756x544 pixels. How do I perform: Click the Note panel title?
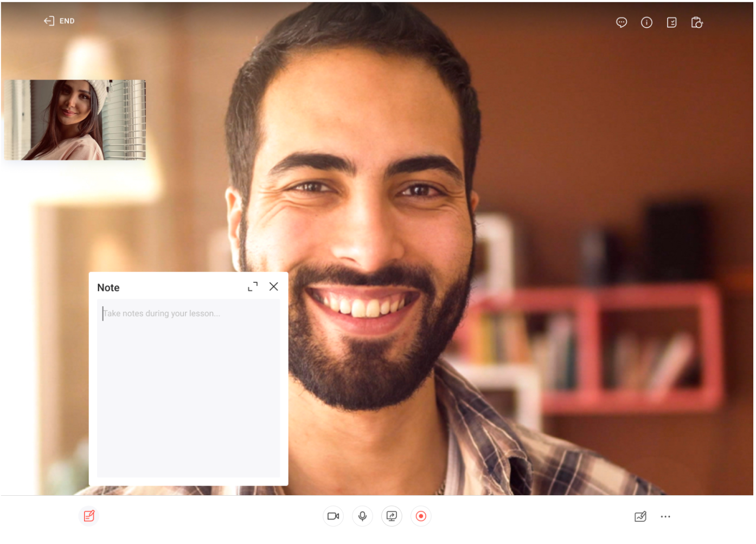[x=108, y=288]
